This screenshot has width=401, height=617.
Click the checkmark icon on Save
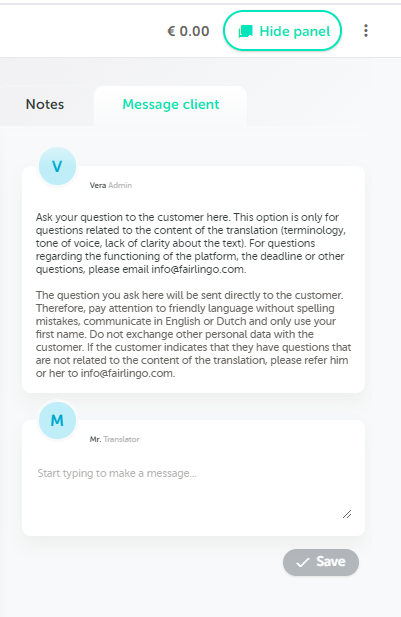tap(303, 563)
